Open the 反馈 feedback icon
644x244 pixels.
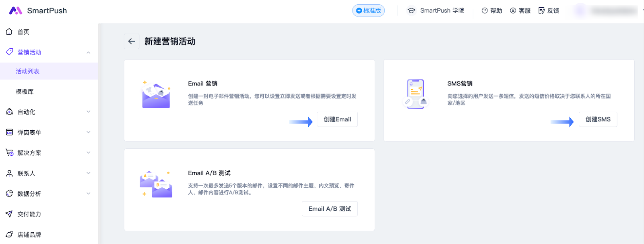(x=541, y=10)
